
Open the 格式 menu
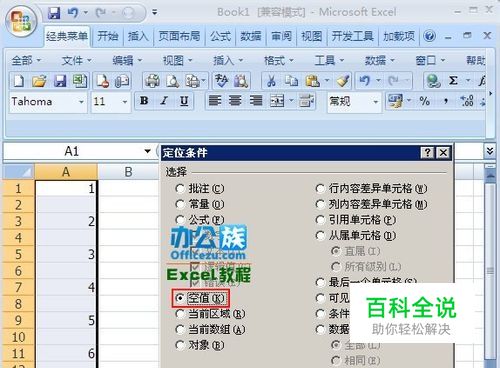point(279,60)
